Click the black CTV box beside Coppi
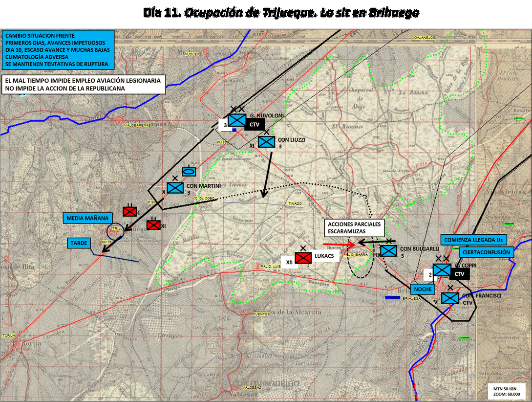Viewport: 532px width, 402px height. 459,274
